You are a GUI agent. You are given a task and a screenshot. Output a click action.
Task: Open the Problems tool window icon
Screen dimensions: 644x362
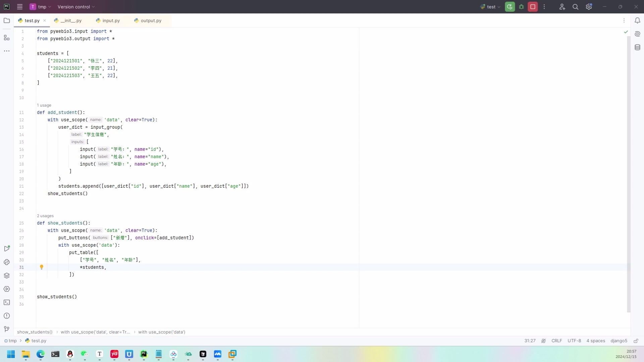coord(7,316)
